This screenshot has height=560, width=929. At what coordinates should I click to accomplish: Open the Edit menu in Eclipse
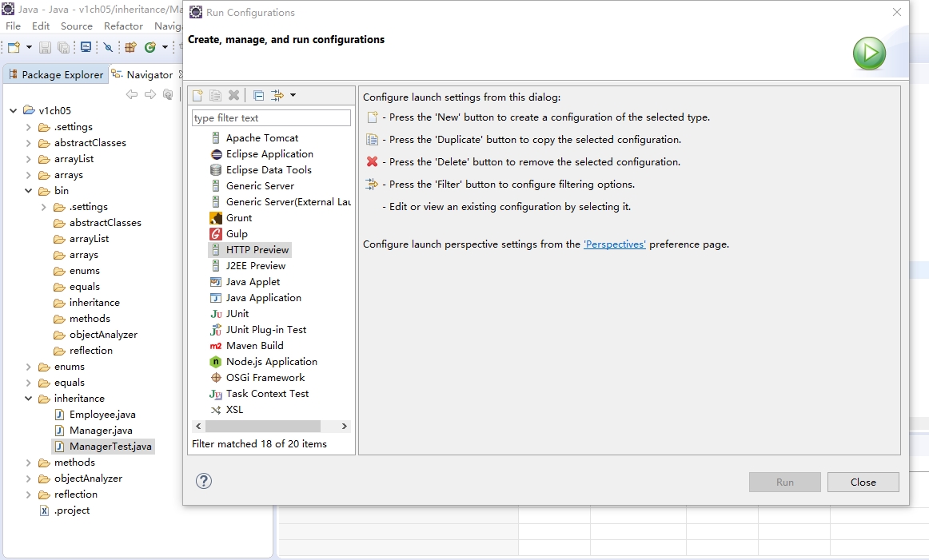coord(41,26)
